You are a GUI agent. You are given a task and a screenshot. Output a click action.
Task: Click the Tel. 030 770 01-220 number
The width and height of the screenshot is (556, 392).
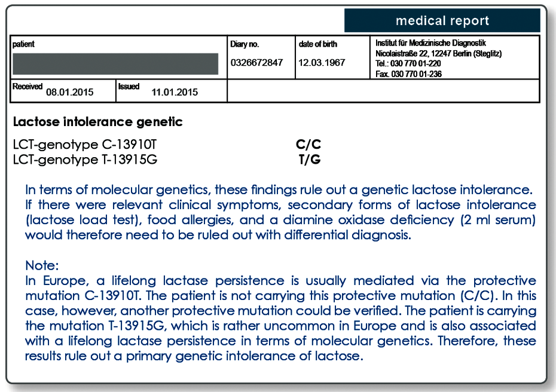408,64
